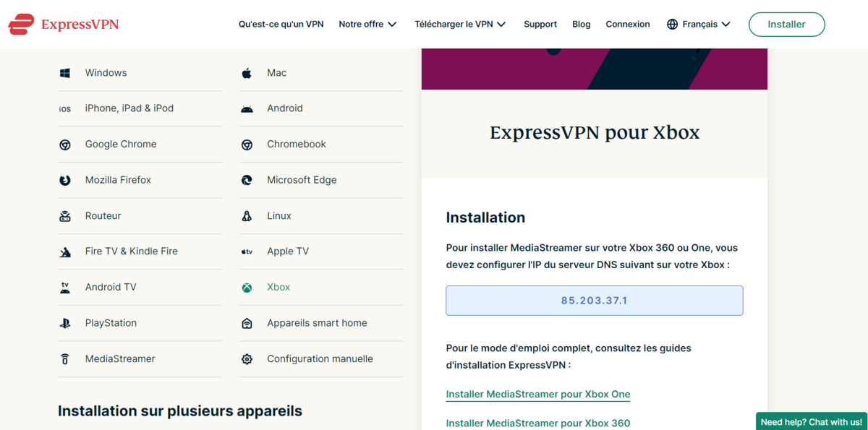Click the router icon beside Routeur
Image resolution: width=868 pixels, height=430 pixels.
click(x=65, y=216)
